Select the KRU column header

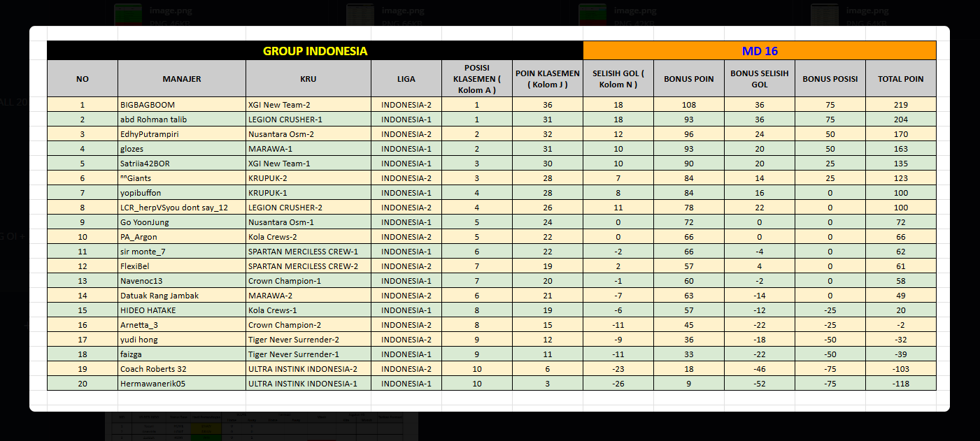pos(308,79)
